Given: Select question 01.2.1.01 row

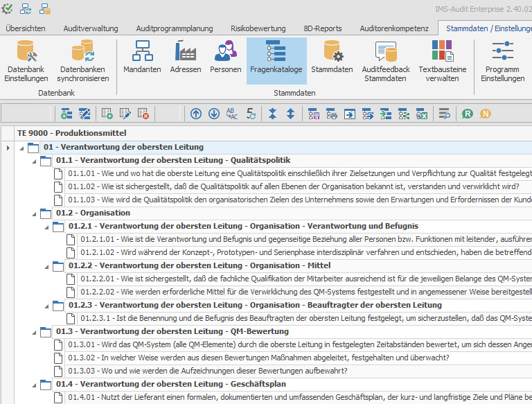Looking at the screenshot, I should (305, 239).
